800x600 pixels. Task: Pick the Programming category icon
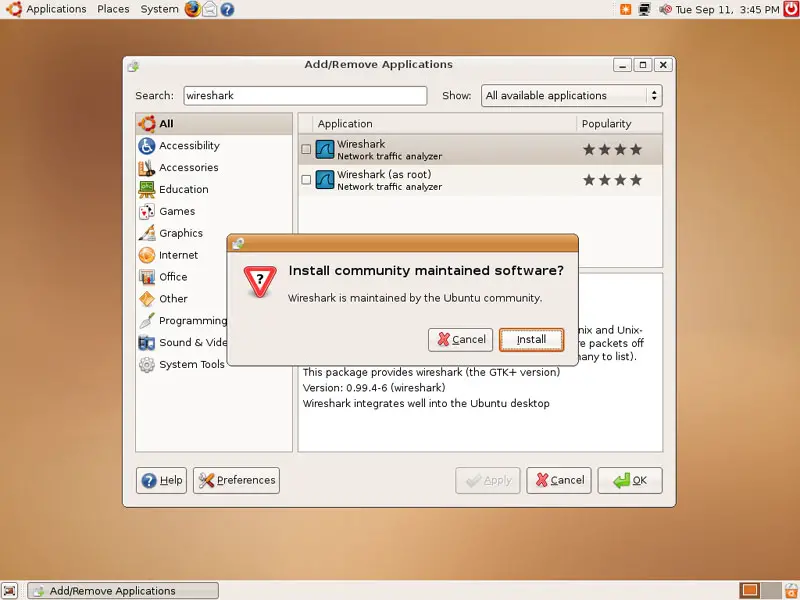(x=147, y=321)
